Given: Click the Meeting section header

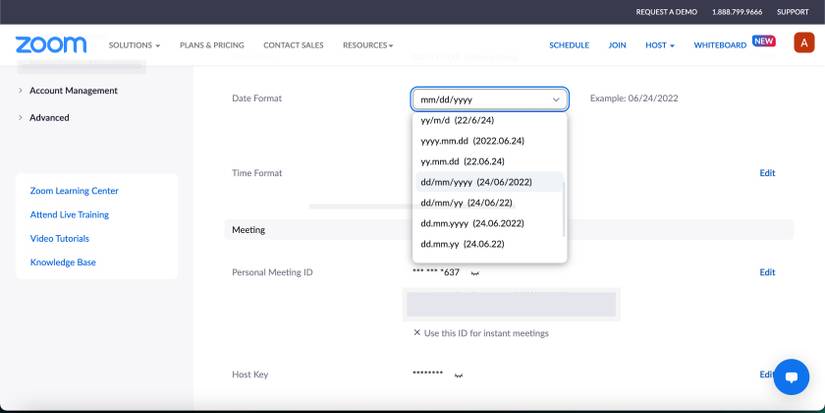Looking at the screenshot, I should 509,230.
